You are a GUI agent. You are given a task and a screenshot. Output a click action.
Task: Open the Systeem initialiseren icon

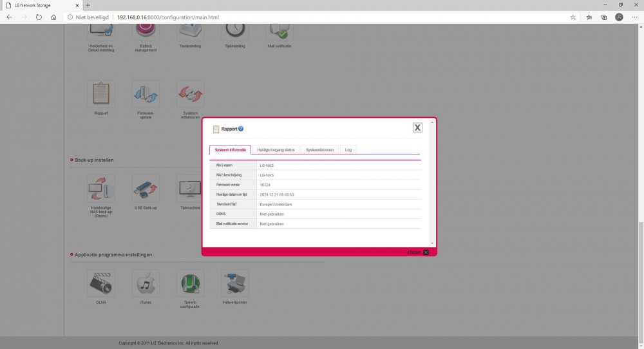click(190, 94)
